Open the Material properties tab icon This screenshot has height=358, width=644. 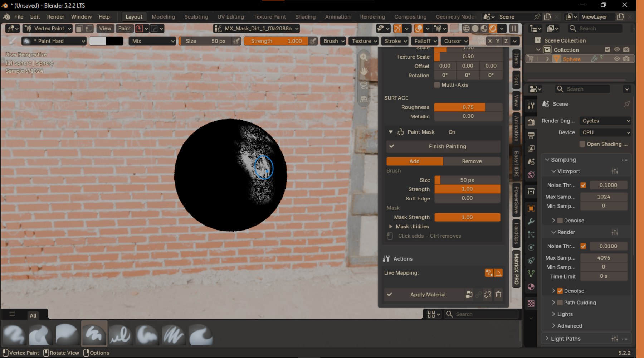[531, 287]
